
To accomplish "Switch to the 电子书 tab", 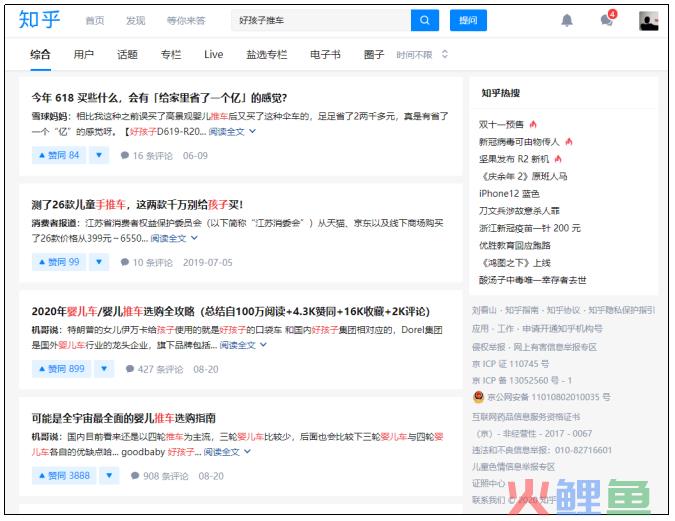I will point(325,55).
